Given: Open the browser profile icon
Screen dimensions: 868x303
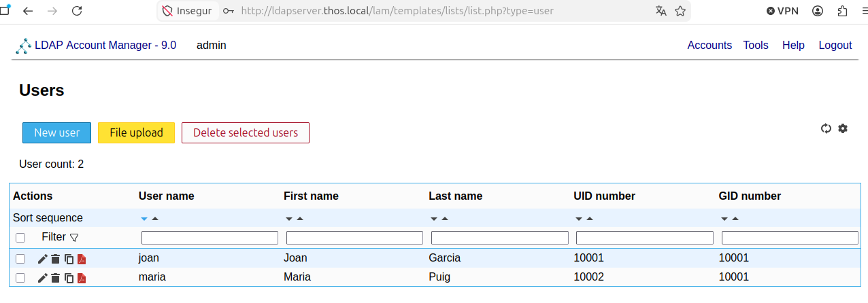Looking at the screenshot, I should [x=818, y=11].
